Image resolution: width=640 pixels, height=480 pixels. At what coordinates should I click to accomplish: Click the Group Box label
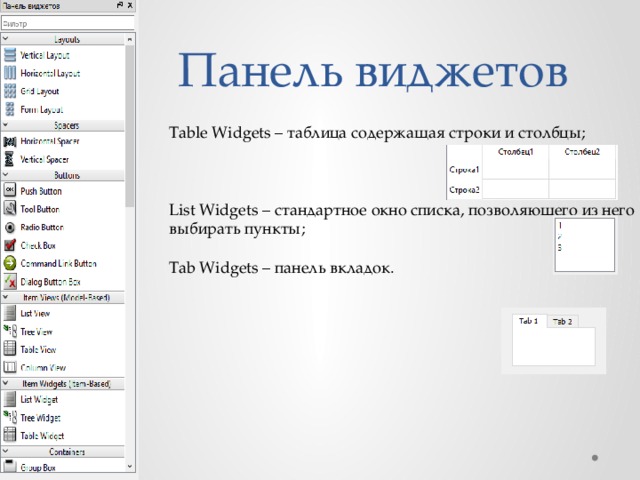tap(38, 467)
